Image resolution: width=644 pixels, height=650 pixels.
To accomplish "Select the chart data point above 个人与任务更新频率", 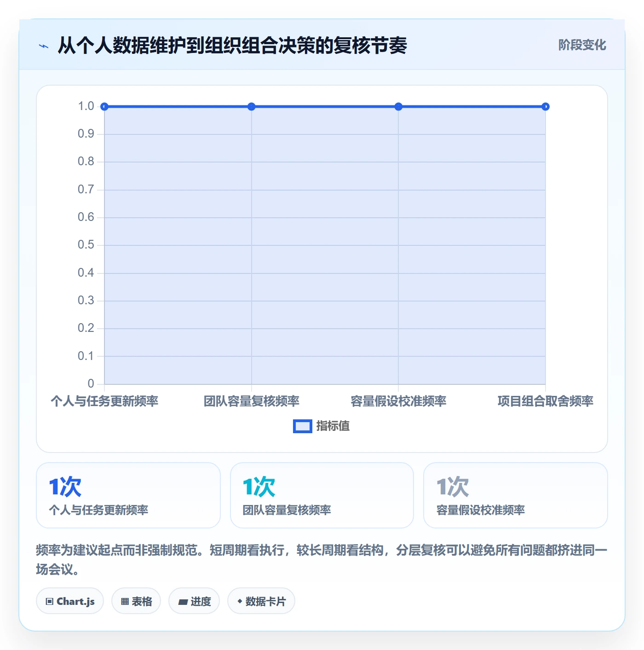I will pyautogui.click(x=104, y=107).
